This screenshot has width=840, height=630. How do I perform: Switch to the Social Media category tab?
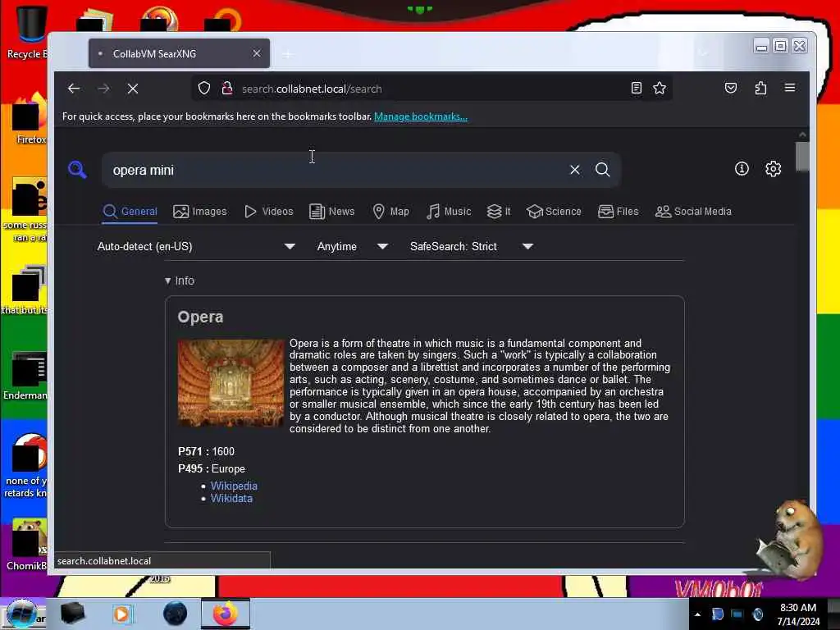[693, 212]
